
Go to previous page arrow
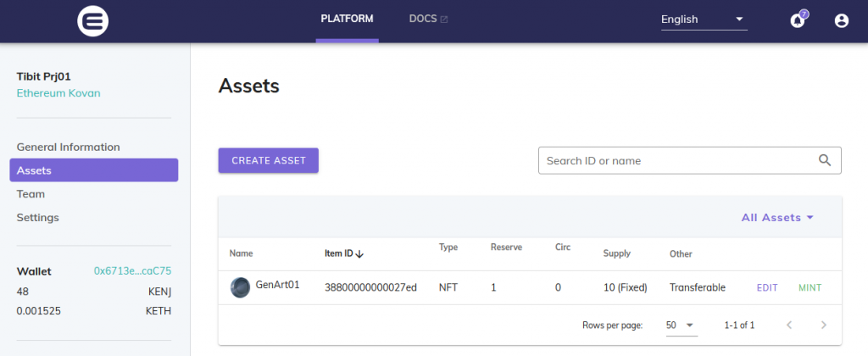point(789,325)
